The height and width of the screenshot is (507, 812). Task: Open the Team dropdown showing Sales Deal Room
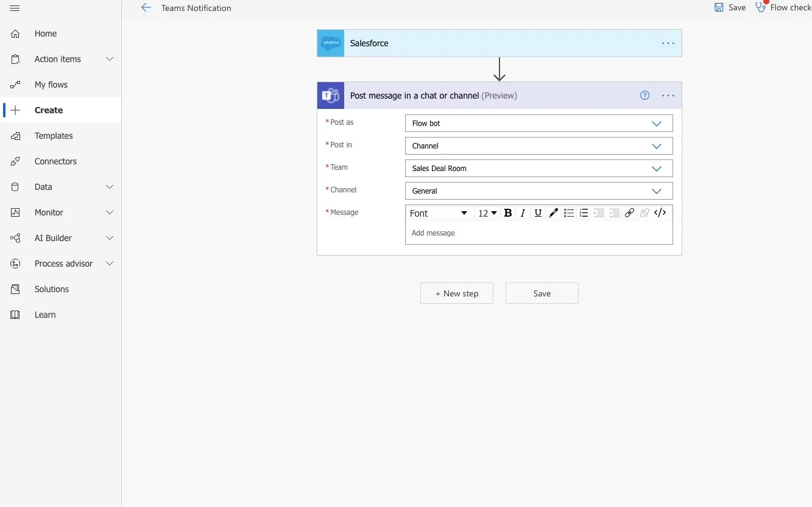(538, 168)
